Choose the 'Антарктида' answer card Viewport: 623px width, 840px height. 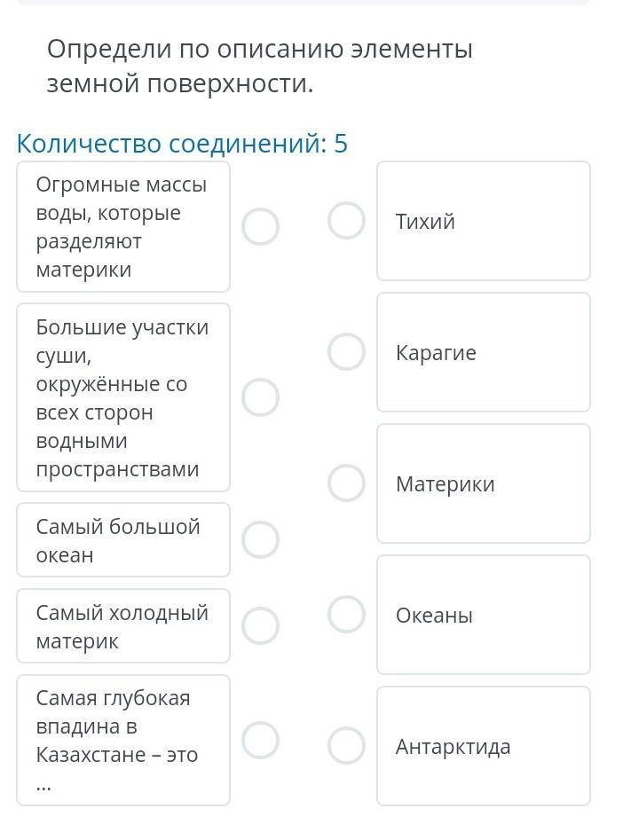[x=483, y=746]
